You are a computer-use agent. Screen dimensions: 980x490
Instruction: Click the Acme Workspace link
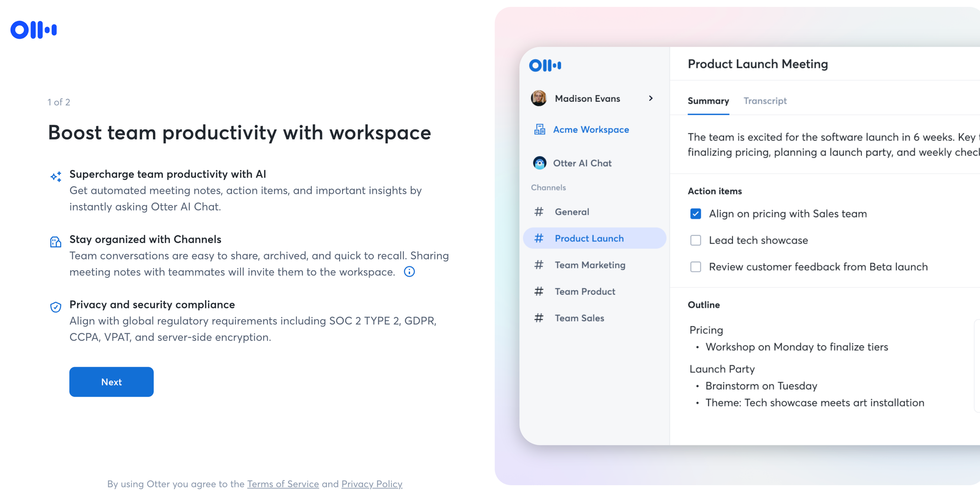tap(591, 129)
